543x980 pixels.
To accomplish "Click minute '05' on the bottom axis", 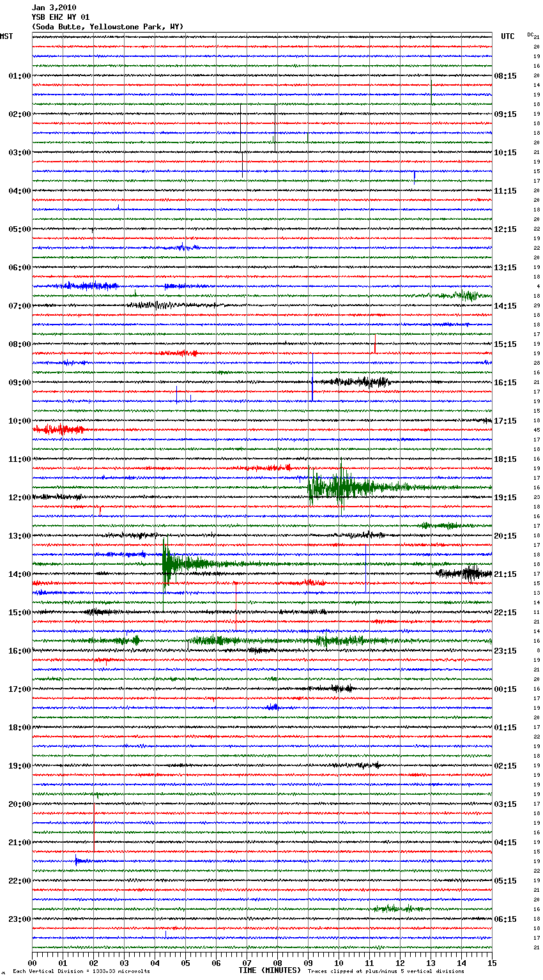I will 185,963.
